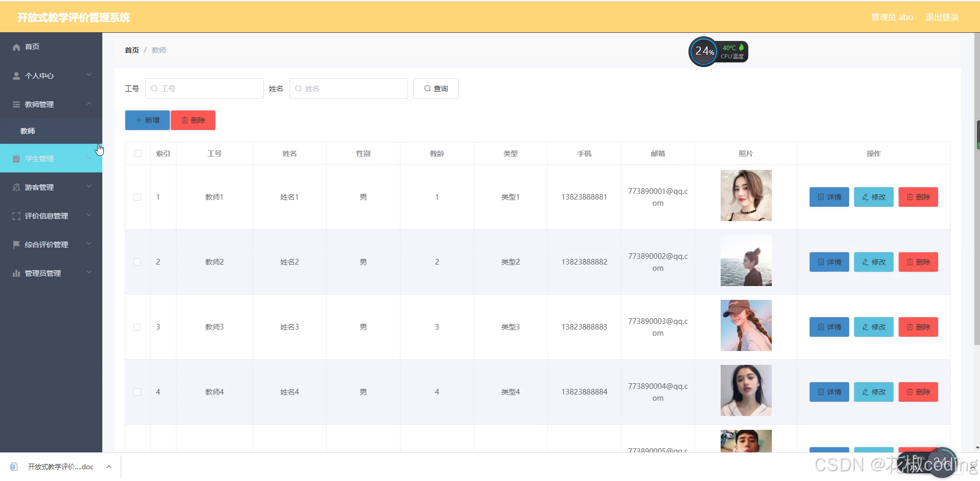Click 删除 for 教师3 row
Image resolution: width=980 pixels, height=481 pixels.
(x=918, y=327)
